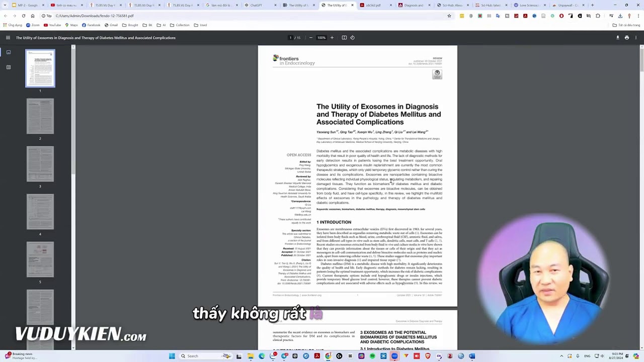Viewport: 644px width, 362px height.
Task: Click the 1 INTRODUCTION heading
Action: tap(334, 222)
